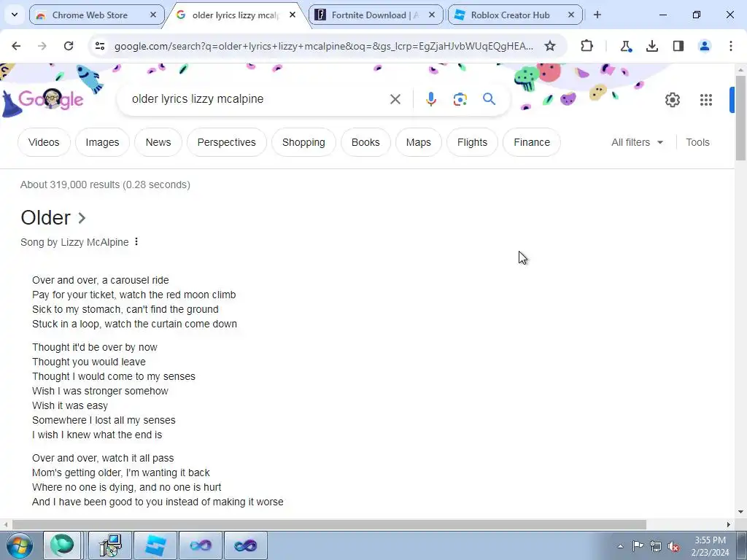Filter results by Images

coord(102,142)
